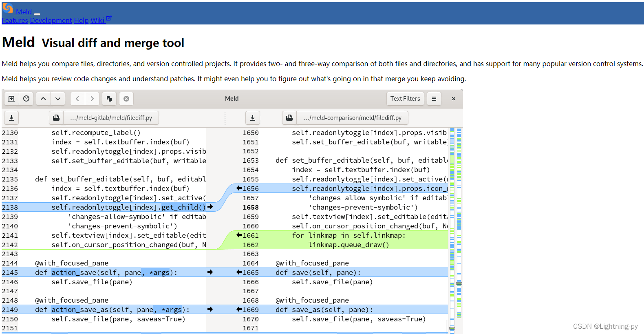This screenshot has width=644, height=334.
Task: Click the overlapping squares toolbar icon
Action: [109, 99]
